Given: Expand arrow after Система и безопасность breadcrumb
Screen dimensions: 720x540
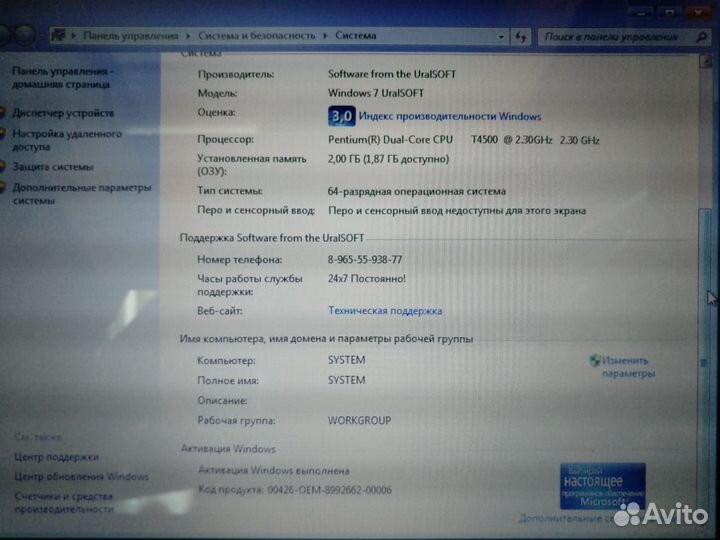Looking at the screenshot, I should click(x=325, y=36).
